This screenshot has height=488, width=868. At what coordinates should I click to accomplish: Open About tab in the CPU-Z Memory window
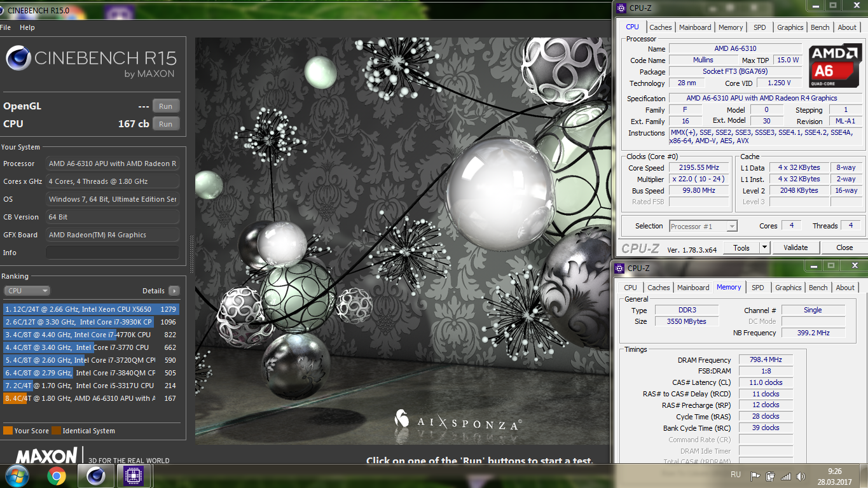pos(845,288)
